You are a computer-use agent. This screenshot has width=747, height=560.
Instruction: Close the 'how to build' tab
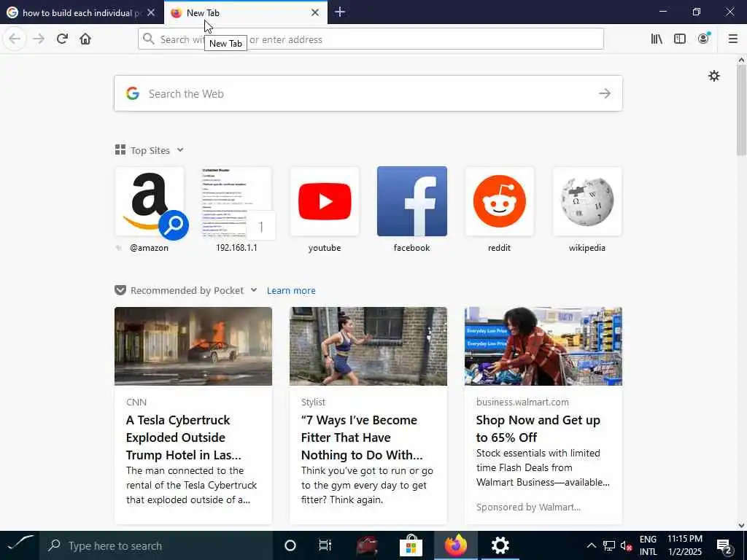pyautogui.click(x=151, y=13)
